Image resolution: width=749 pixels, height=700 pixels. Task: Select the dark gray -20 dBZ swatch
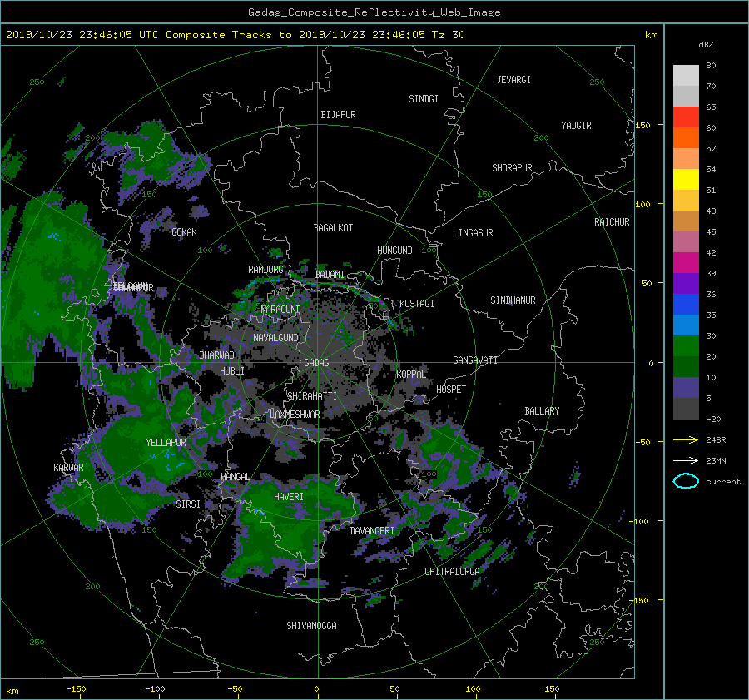tap(686, 409)
